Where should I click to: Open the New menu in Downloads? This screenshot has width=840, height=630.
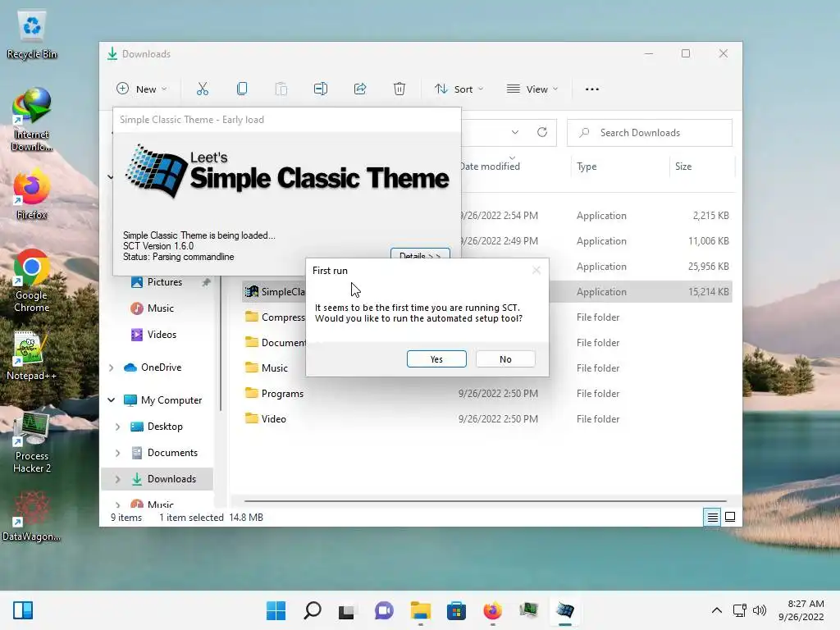pos(142,89)
